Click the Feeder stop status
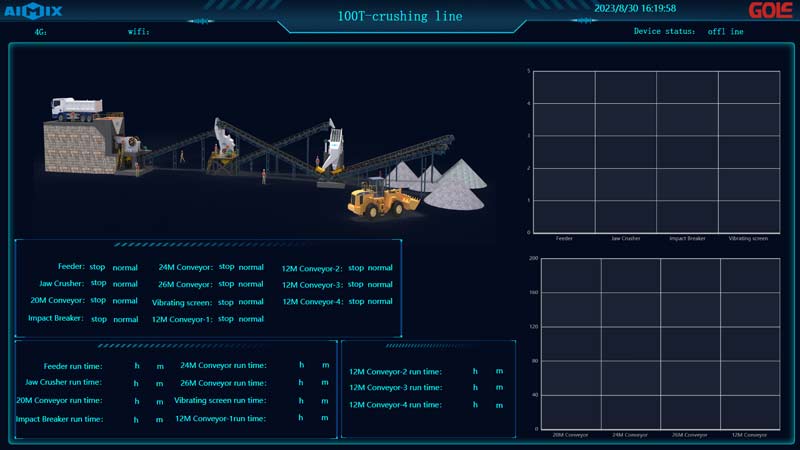Viewport: 800px width, 450px height. (x=97, y=268)
